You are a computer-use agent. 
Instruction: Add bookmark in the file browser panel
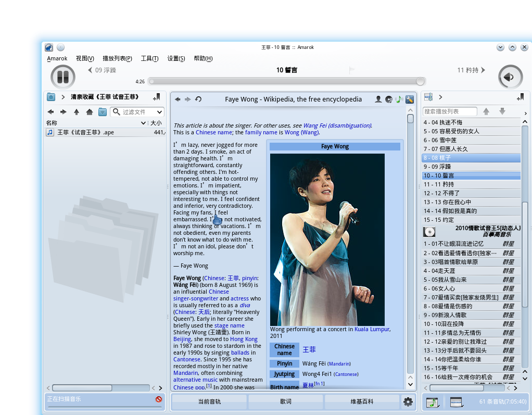click(x=157, y=97)
